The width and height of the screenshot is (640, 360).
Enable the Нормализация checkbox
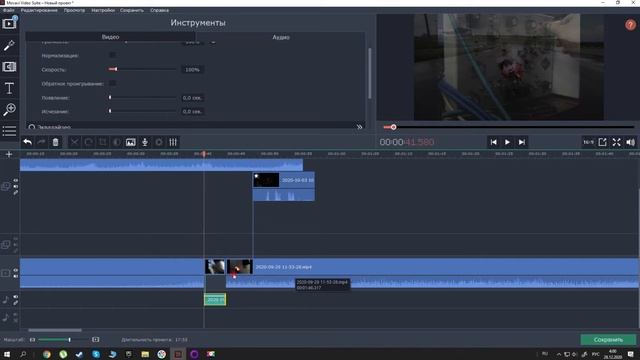112,55
